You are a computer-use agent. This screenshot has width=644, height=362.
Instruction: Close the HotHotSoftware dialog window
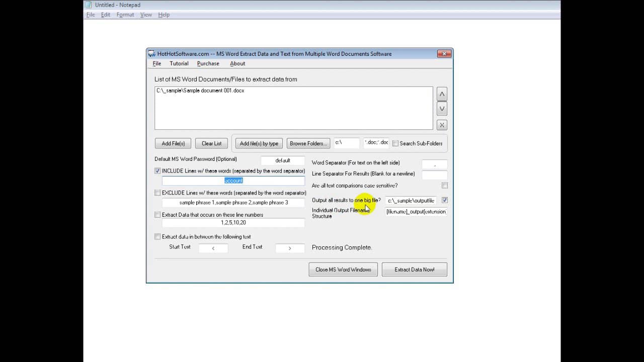click(443, 54)
